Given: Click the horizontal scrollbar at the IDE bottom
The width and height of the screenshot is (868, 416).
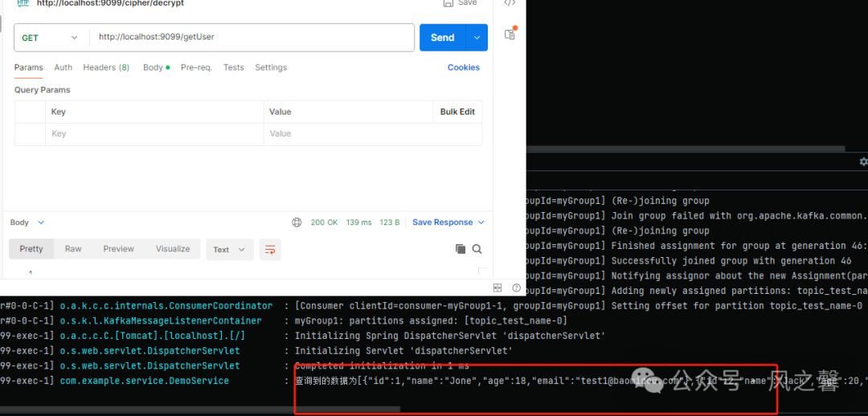Looking at the screenshot, I should [x=199, y=410].
